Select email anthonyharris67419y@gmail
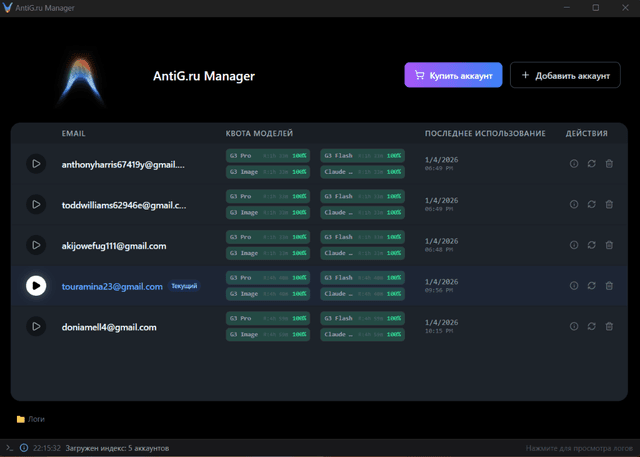 [x=123, y=164]
